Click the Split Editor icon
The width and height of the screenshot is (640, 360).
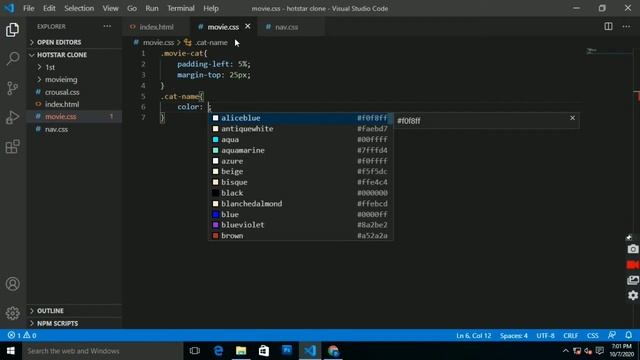tap(608, 27)
